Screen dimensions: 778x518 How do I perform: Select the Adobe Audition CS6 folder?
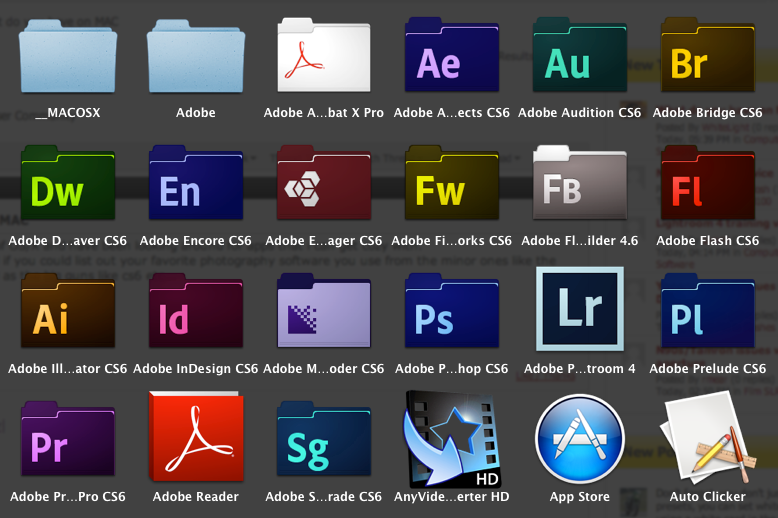pos(579,59)
